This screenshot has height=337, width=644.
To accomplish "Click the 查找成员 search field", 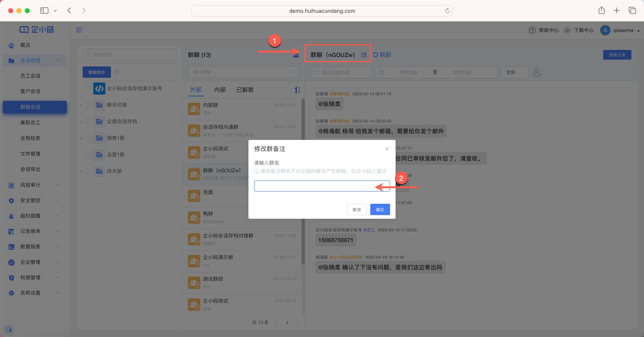I will click(129, 55).
